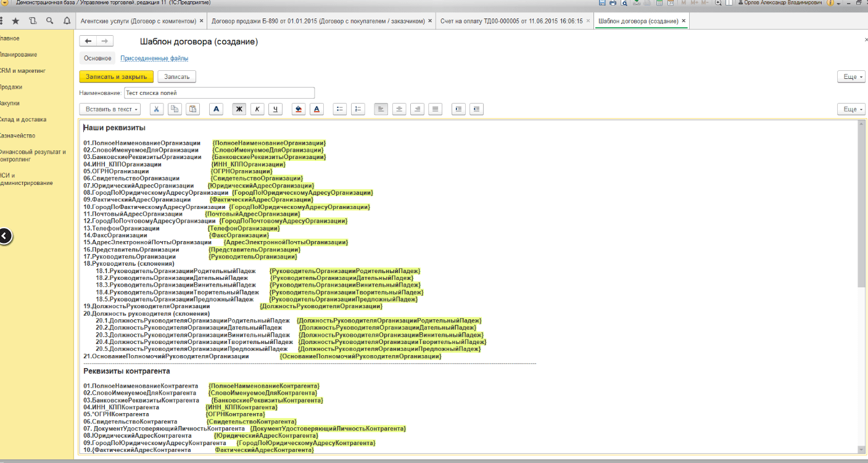868x463 pixels.
Task: Open the Еще menu beside Записать row
Action: [x=851, y=76]
